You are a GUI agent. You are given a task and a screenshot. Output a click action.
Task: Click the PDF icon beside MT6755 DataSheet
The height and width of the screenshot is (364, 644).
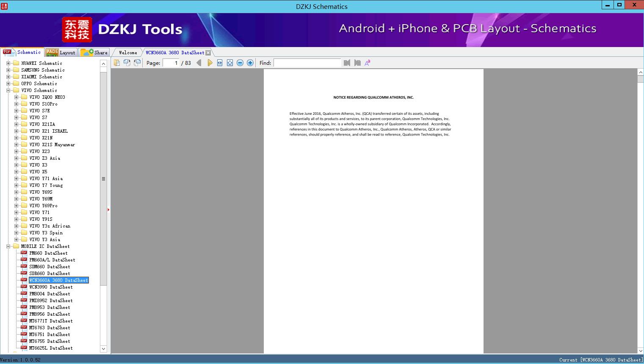click(24, 341)
